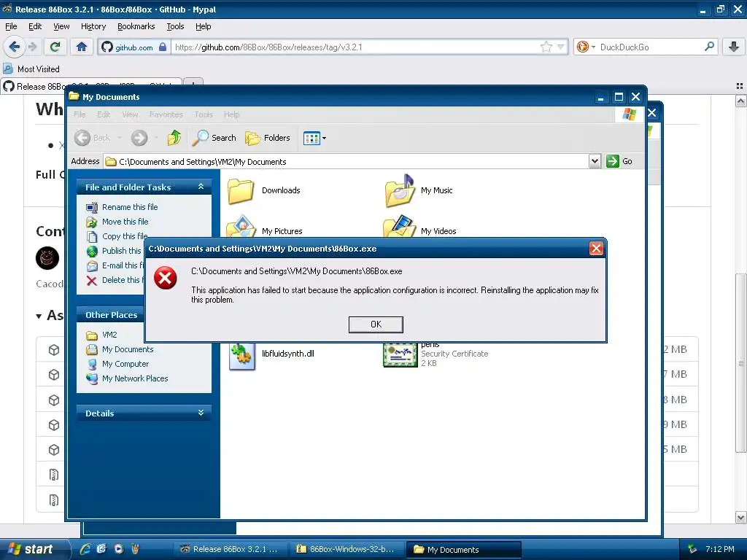Open search engine dropdown beside DuckDuckGo icon
747x560 pixels.
point(593,47)
